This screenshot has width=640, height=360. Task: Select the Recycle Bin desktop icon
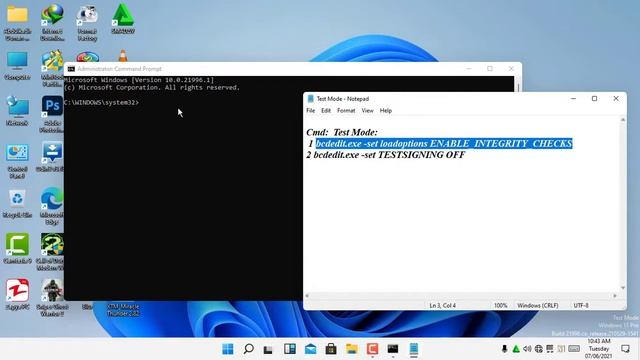(17, 203)
